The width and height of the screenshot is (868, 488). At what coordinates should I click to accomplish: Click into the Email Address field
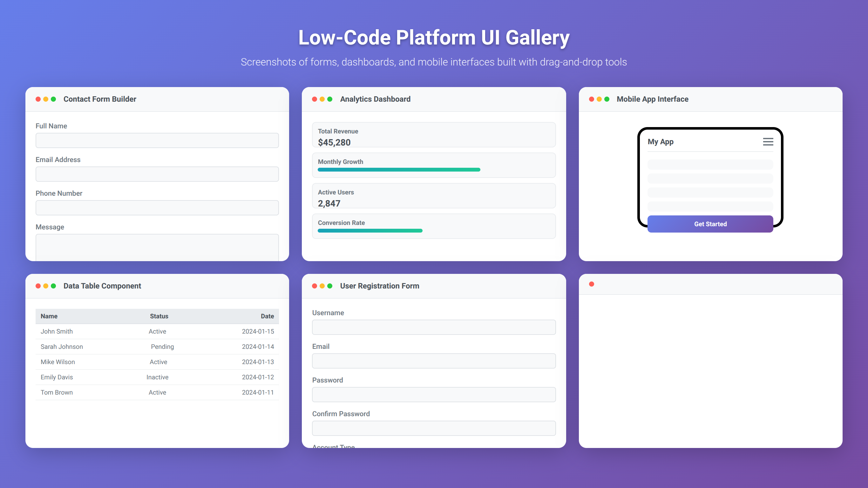[157, 174]
